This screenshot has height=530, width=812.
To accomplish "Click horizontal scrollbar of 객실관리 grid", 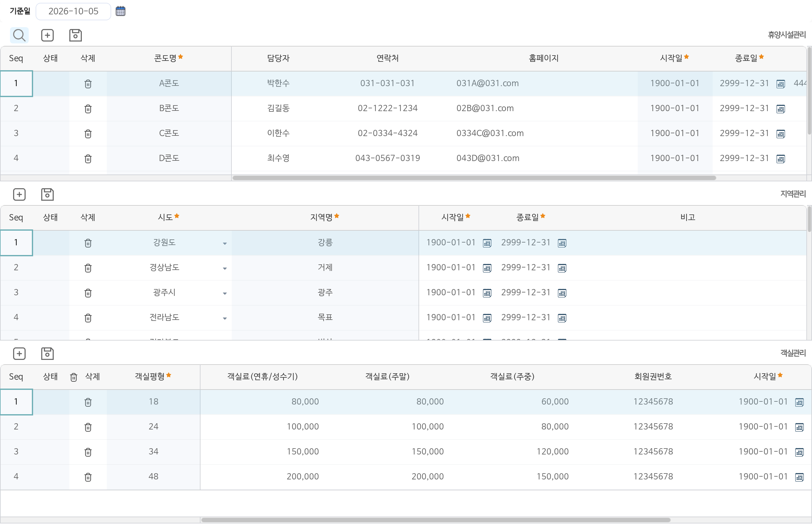I will tap(436, 520).
